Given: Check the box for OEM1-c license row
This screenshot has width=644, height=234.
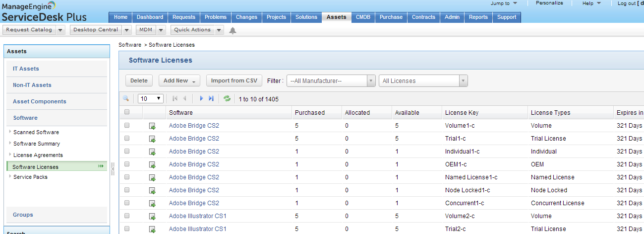Looking at the screenshot, I should pos(127,164).
